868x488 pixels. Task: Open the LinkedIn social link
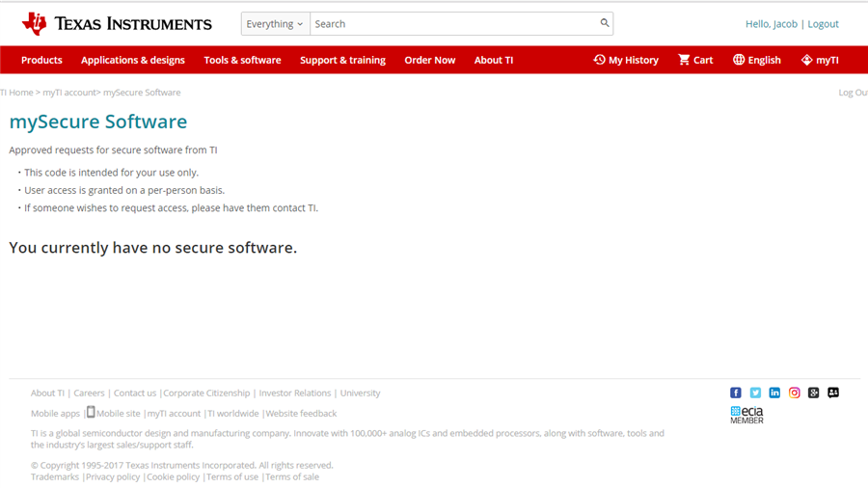point(774,393)
